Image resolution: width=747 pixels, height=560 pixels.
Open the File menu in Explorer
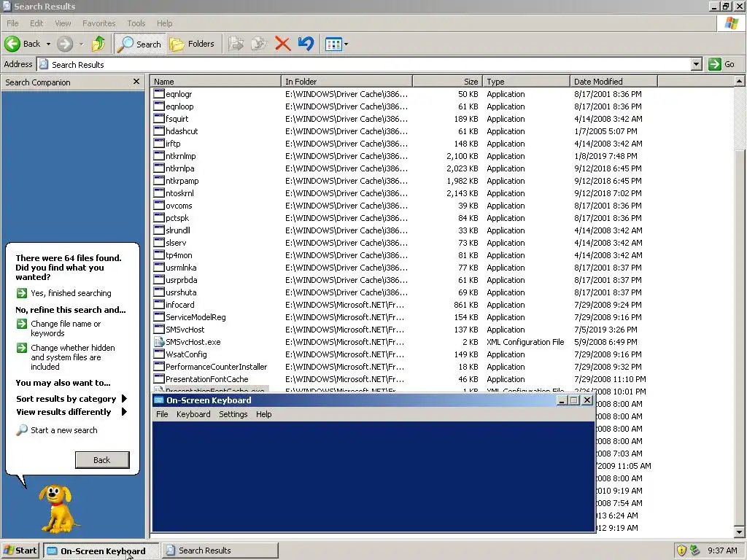(x=12, y=23)
